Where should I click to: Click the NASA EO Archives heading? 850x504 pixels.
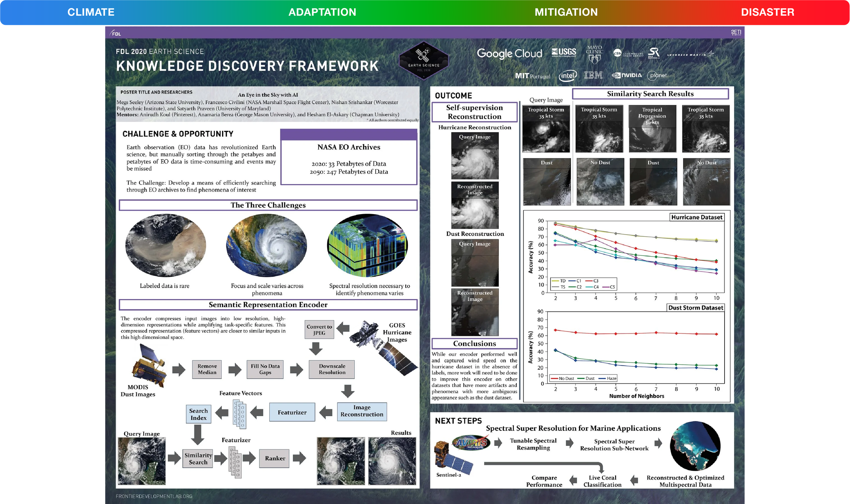349,147
